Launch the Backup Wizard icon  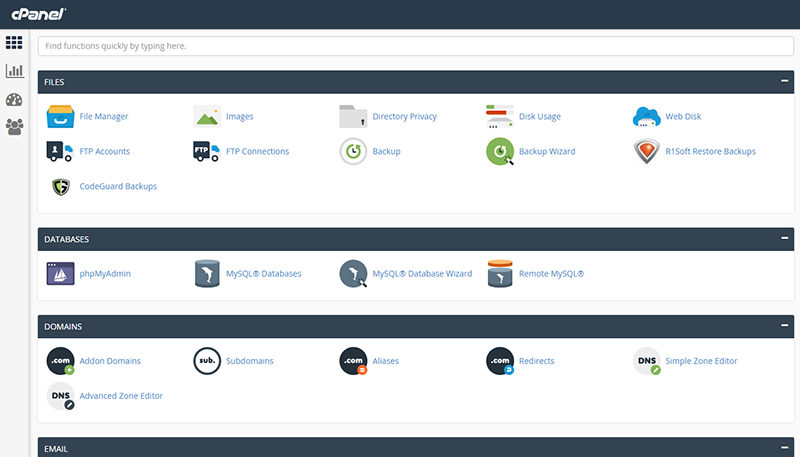click(500, 151)
